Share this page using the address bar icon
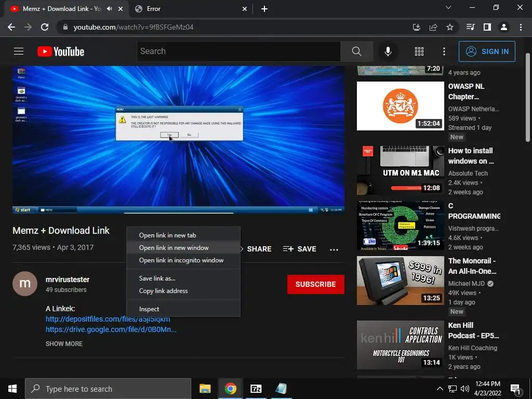 [x=433, y=27]
